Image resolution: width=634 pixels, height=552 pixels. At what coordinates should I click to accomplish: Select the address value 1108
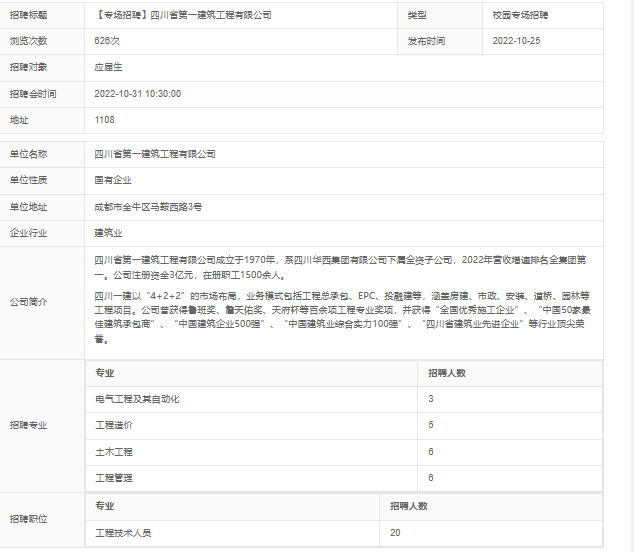pos(104,120)
